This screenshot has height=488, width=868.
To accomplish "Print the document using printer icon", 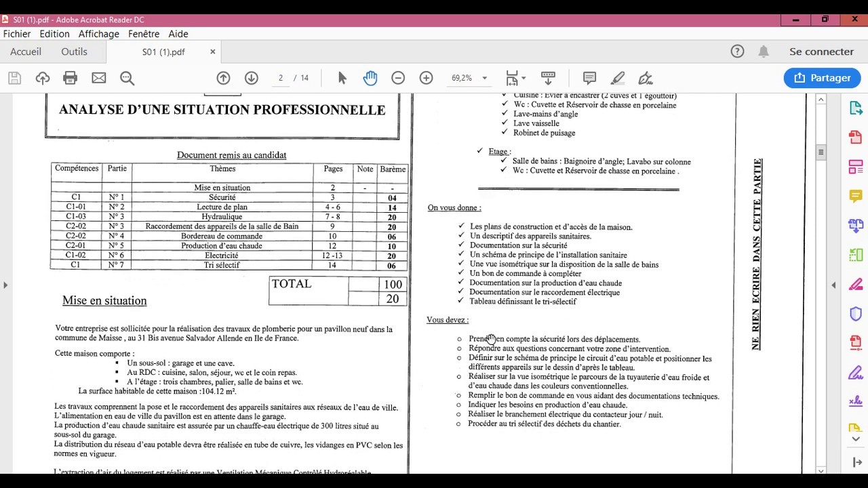I will [70, 78].
